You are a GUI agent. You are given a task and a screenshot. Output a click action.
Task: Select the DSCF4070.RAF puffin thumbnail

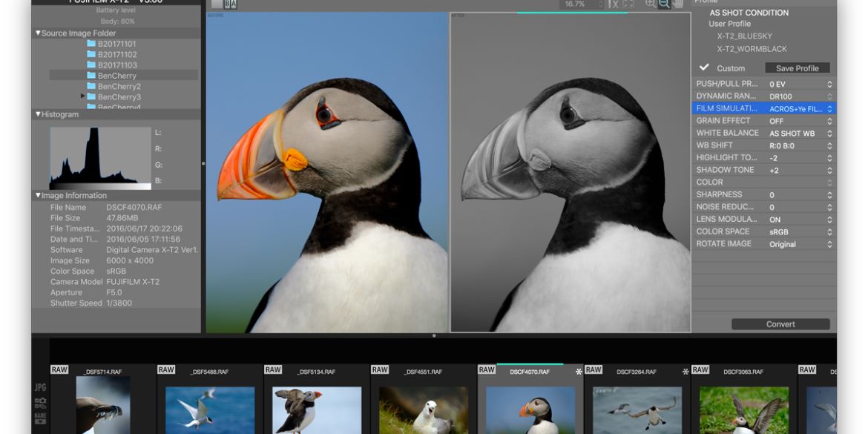530,410
